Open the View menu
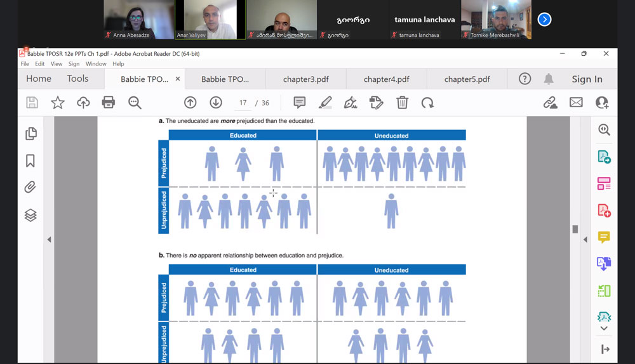 (57, 64)
